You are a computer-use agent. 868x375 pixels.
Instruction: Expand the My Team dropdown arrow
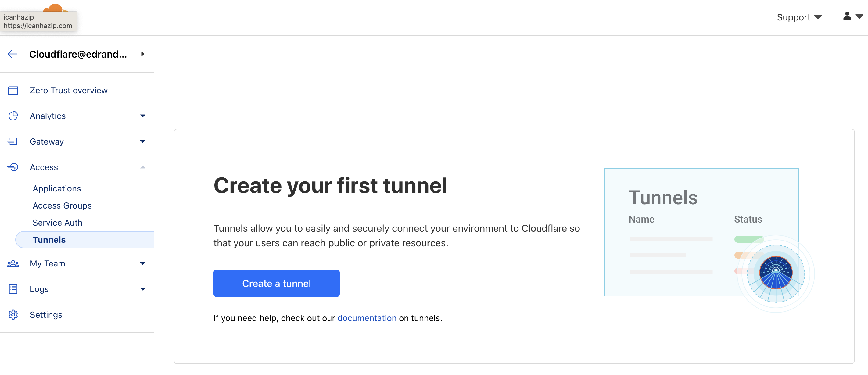pos(142,263)
